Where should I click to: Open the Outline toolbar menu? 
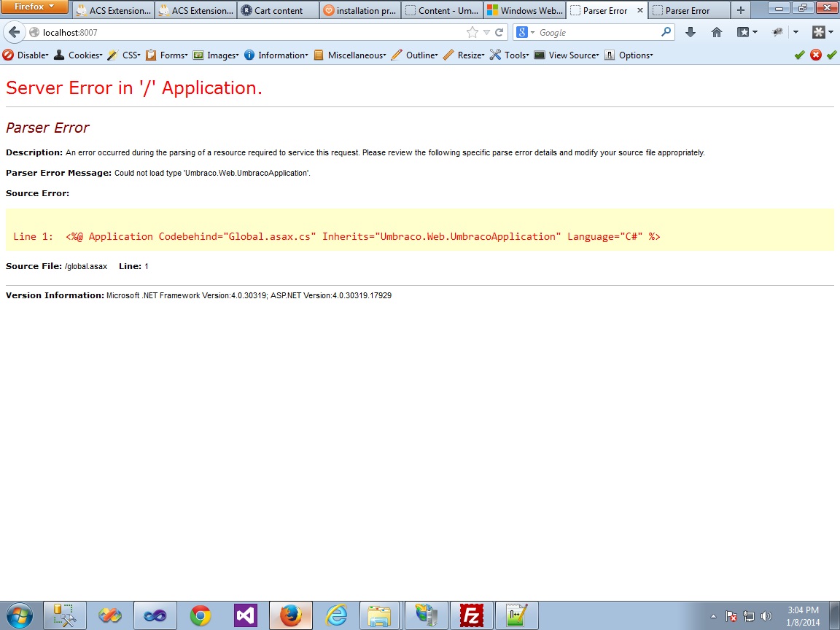[415, 55]
